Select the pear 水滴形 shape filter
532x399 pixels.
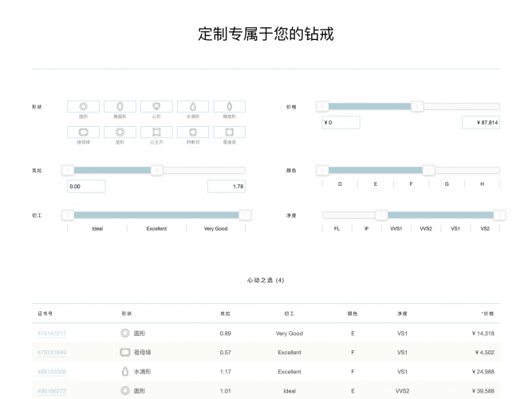pyautogui.click(x=193, y=107)
